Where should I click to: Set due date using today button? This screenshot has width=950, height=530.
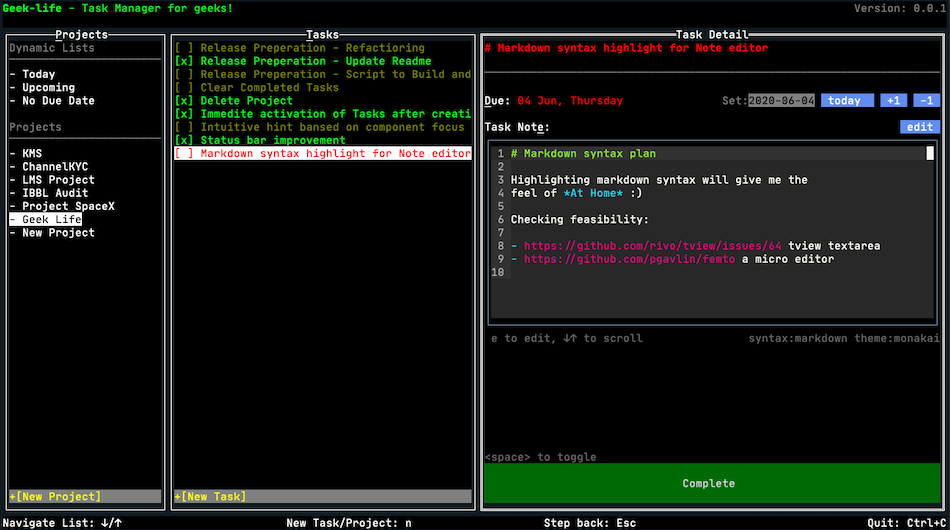click(x=844, y=100)
